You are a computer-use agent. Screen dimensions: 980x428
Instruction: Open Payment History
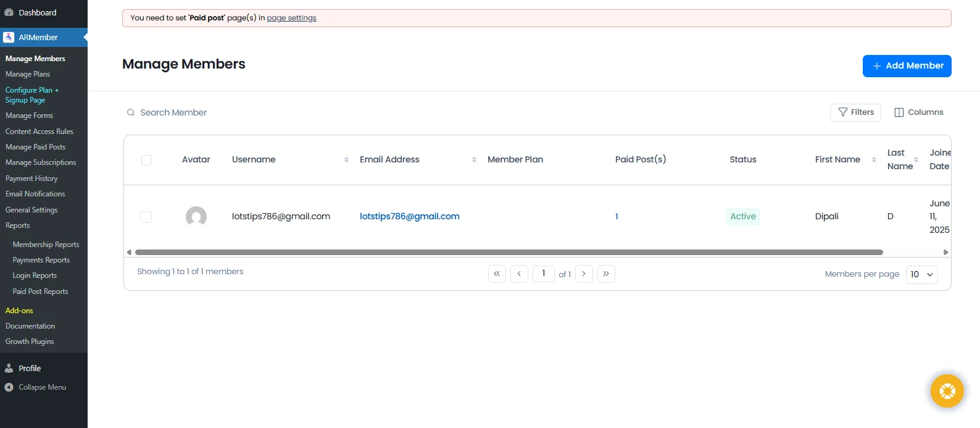(31, 178)
